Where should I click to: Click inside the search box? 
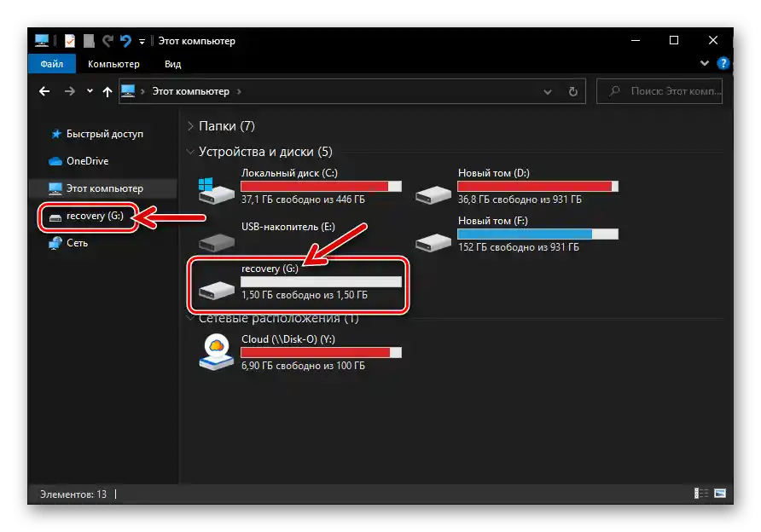[x=665, y=91]
